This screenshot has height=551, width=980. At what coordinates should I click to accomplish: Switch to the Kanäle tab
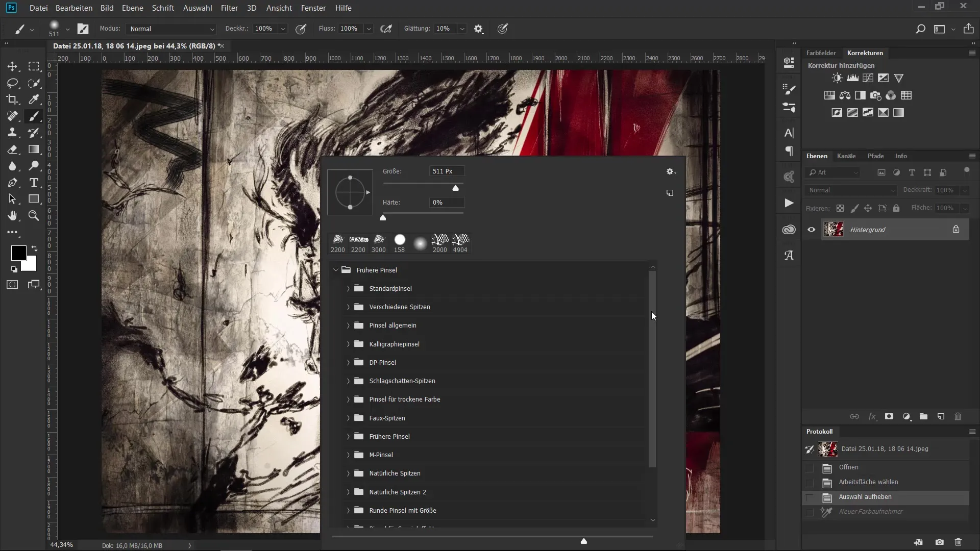click(x=846, y=156)
